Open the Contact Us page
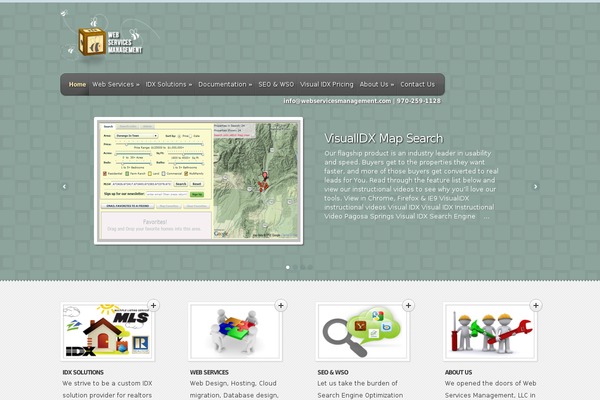 (417, 84)
